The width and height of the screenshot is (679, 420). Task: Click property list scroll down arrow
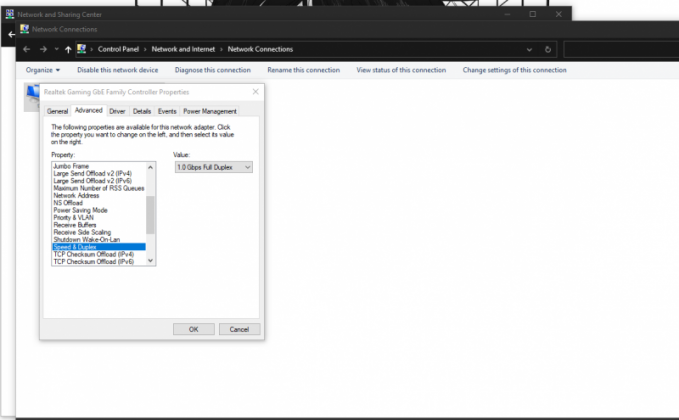pos(151,261)
